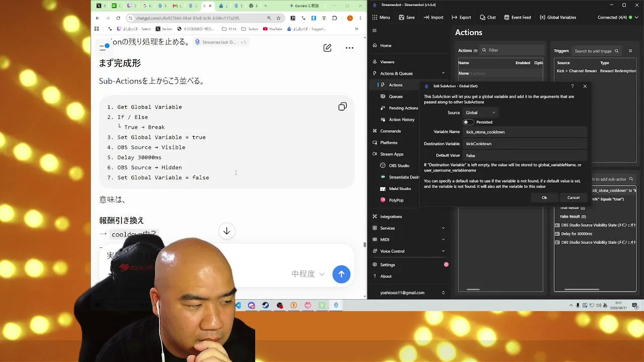644x362 pixels.
Task: Open the Export dialog in Streamer.bot
Action: [461, 18]
